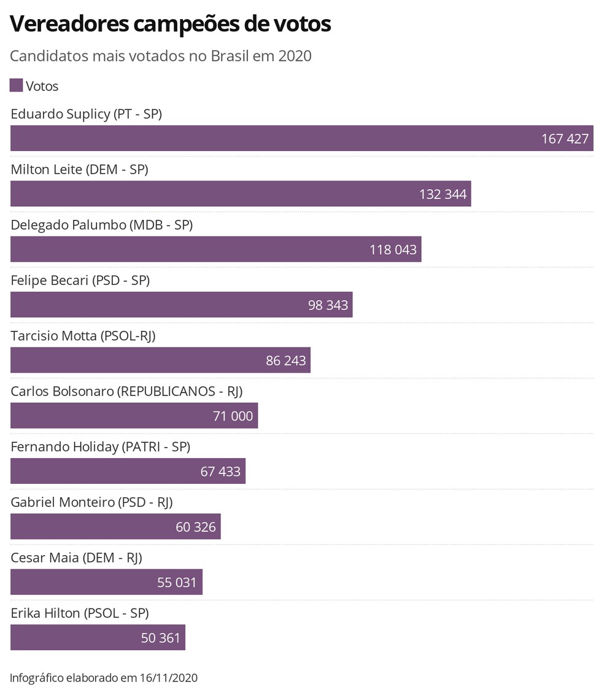Click the infographic date footnote text
604x700 pixels.
click(104, 677)
